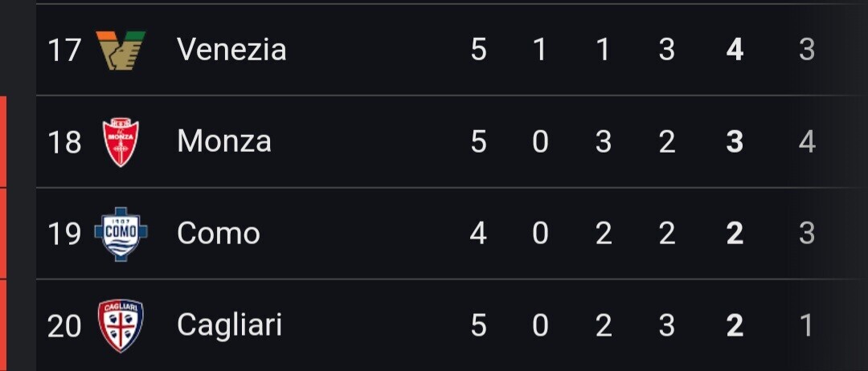Viewport: 868px width, 371px height.
Task: Open the Monza club crest
Action: (121, 142)
